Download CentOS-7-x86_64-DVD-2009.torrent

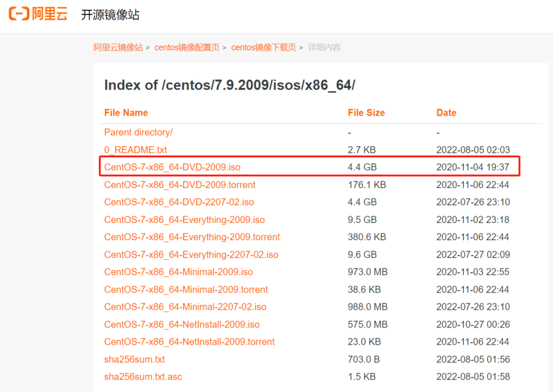pos(179,185)
